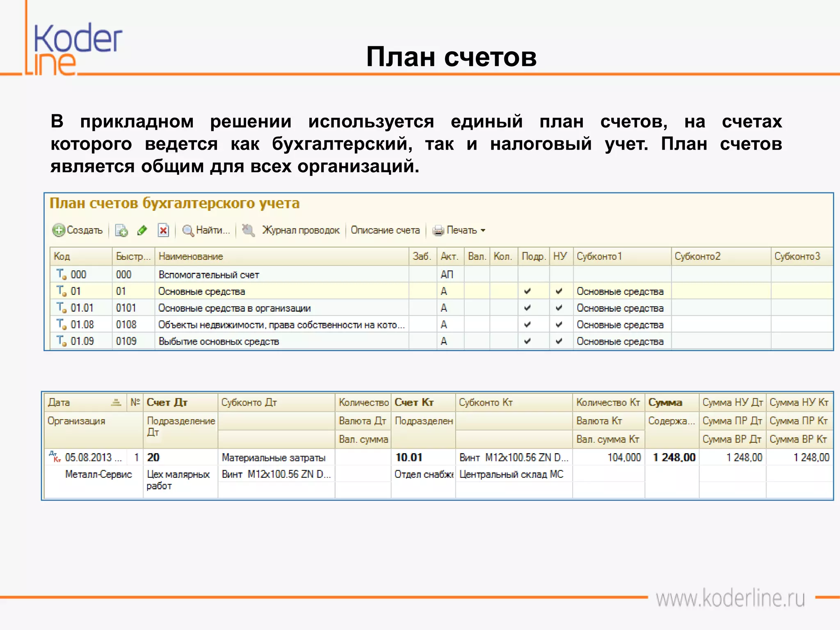Toggle НУ checkmark in row 01.08

pyautogui.click(x=559, y=324)
